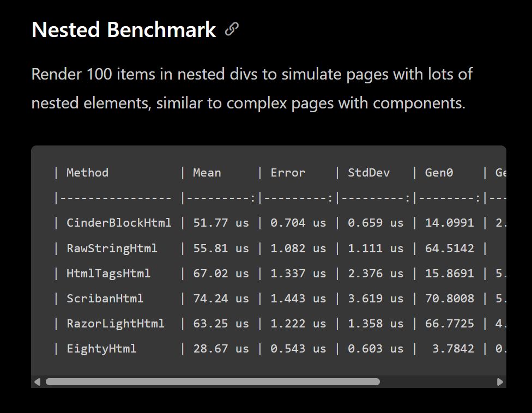
Task: Click the HtmlTagsHtml method name
Action: [x=108, y=274]
